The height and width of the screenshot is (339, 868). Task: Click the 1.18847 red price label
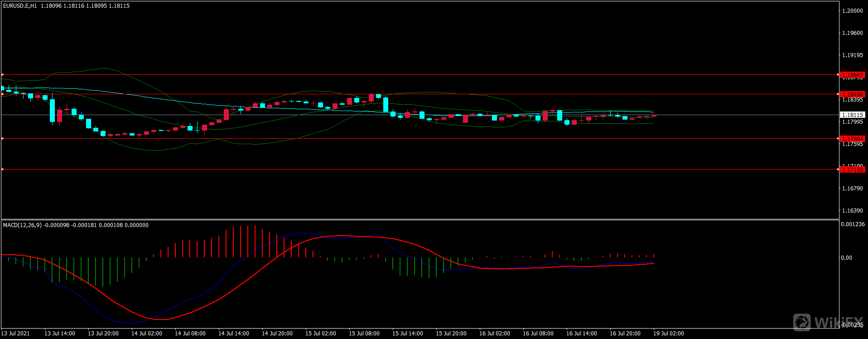(x=852, y=75)
